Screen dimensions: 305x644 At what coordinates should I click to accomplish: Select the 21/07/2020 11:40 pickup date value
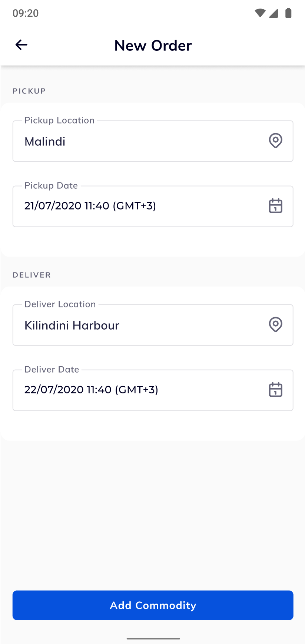(90, 206)
